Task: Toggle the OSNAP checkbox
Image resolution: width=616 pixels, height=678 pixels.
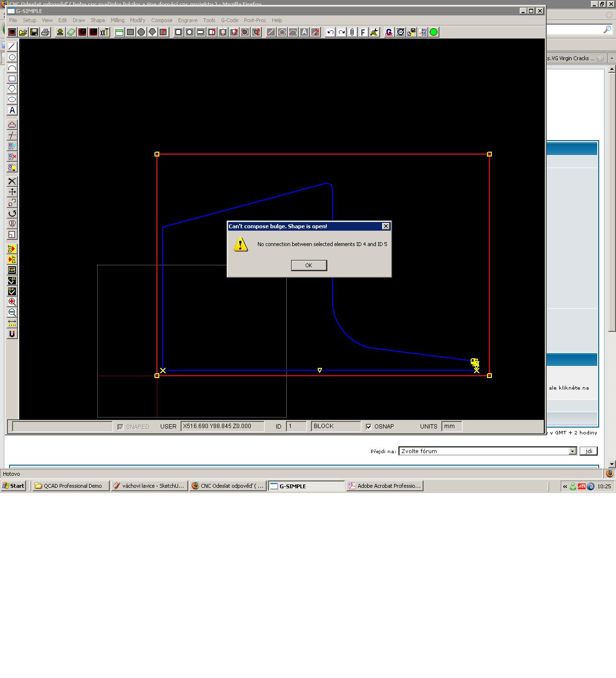Action: [x=369, y=427]
